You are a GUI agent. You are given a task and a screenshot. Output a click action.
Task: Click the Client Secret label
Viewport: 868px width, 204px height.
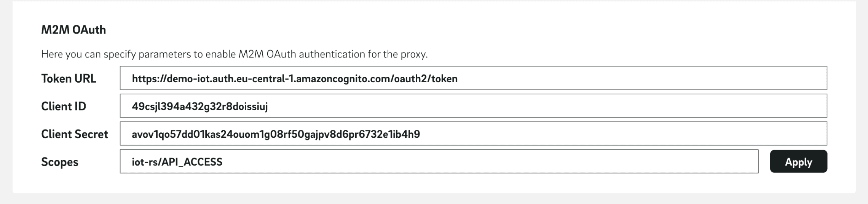click(75, 134)
